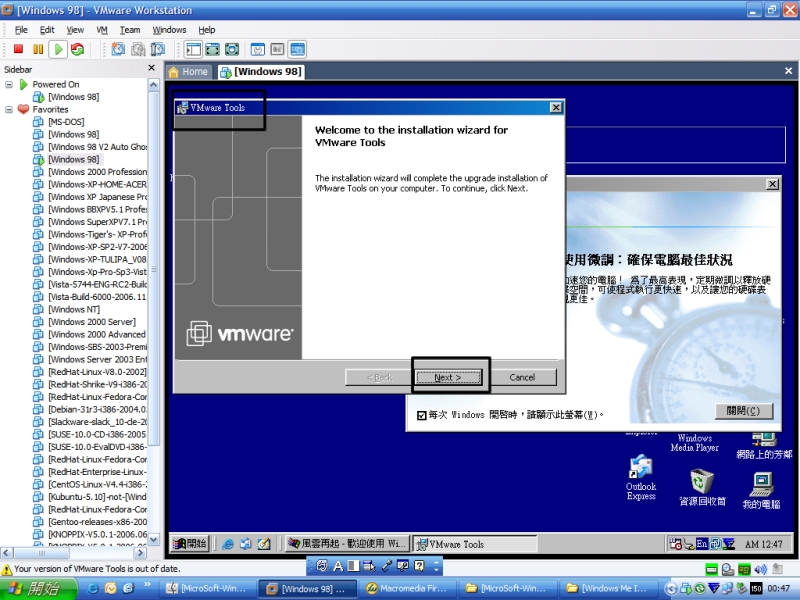Open the VM menu

tap(102, 30)
